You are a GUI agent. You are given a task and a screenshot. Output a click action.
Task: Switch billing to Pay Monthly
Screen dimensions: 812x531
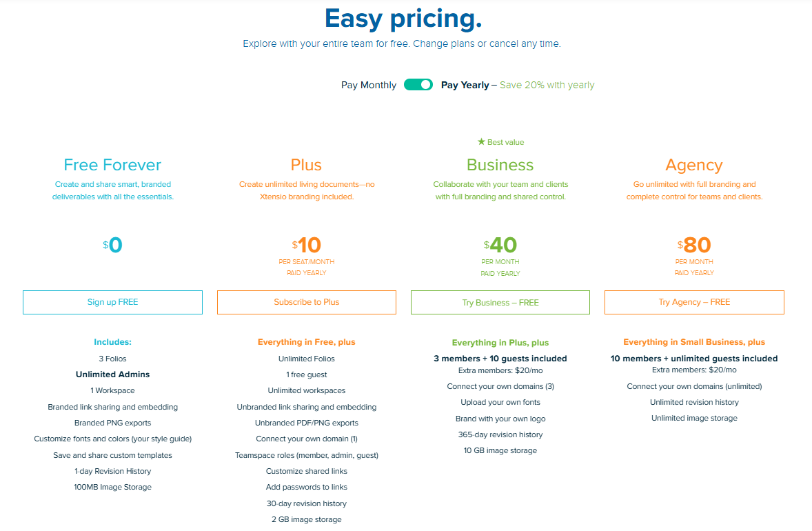pyautogui.click(x=369, y=84)
